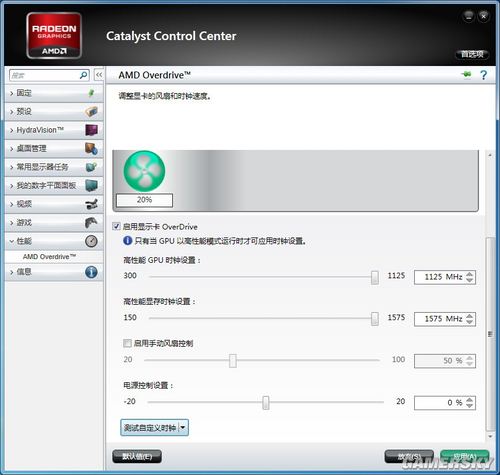Expand the 桌面管理 sidebar category

coord(54,148)
